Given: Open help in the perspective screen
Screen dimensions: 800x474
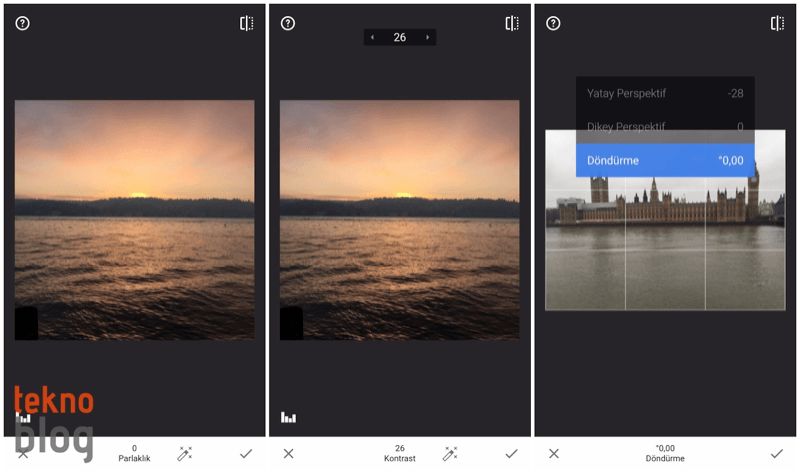Looking at the screenshot, I should (553, 23).
